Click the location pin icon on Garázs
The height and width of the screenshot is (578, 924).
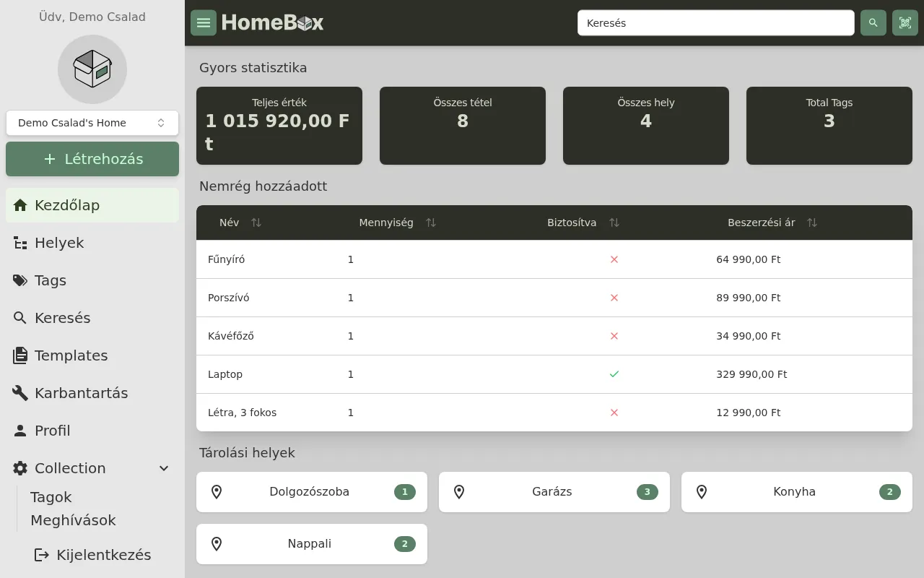point(459,492)
